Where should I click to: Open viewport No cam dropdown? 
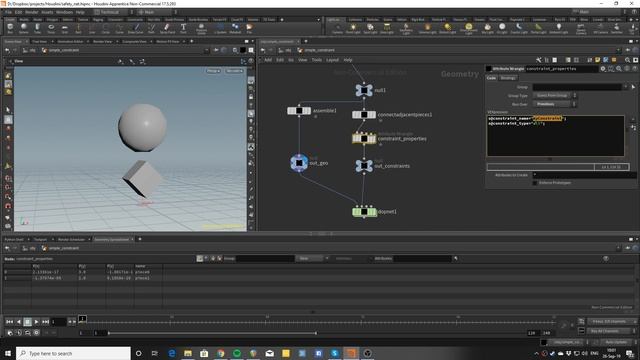tap(234, 71)
